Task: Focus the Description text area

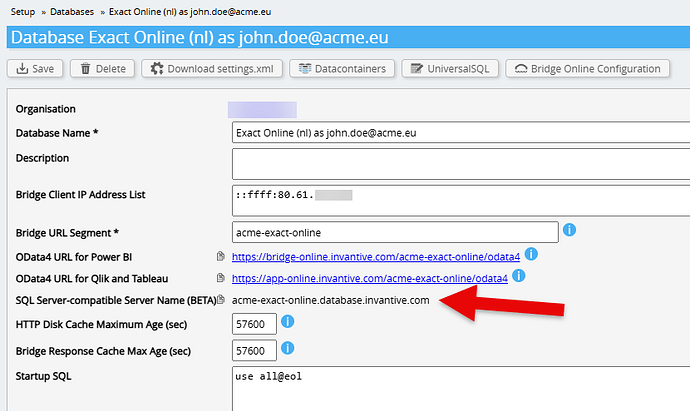Action: coord(461,164)
